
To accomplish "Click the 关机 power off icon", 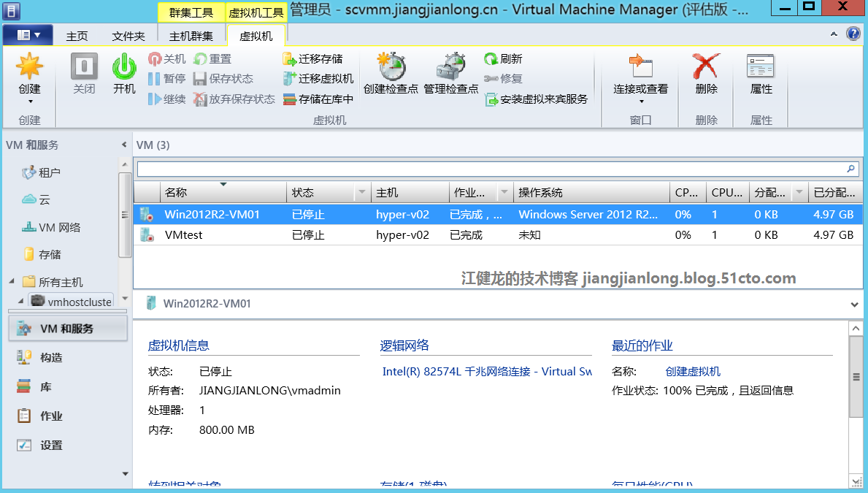I will (155, 58).
